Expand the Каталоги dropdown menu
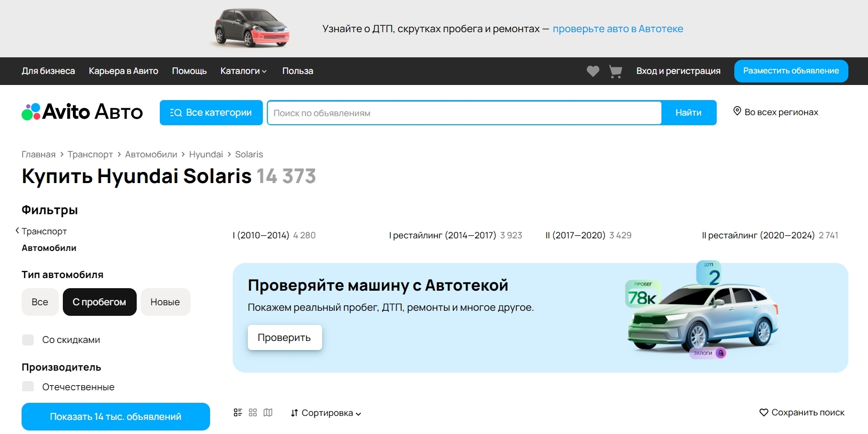This screenshot has width=868, height=434. [x=243, y=71]
